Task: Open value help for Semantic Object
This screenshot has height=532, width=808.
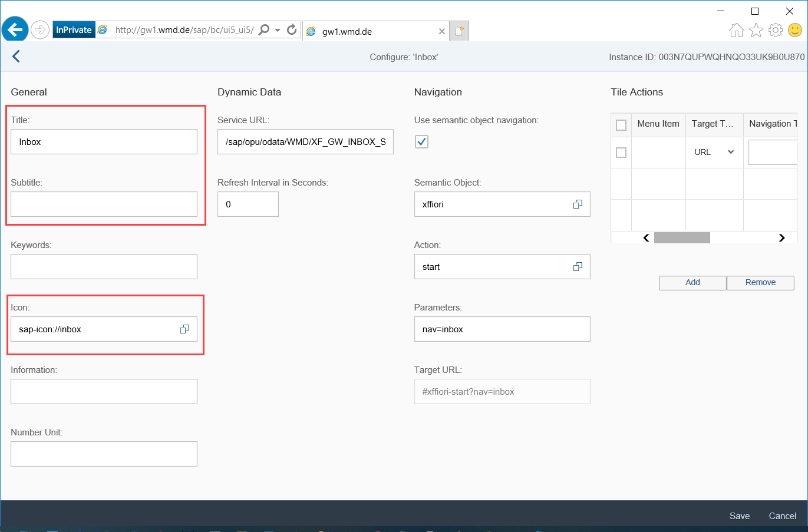Action: click(x=578, y=204)
